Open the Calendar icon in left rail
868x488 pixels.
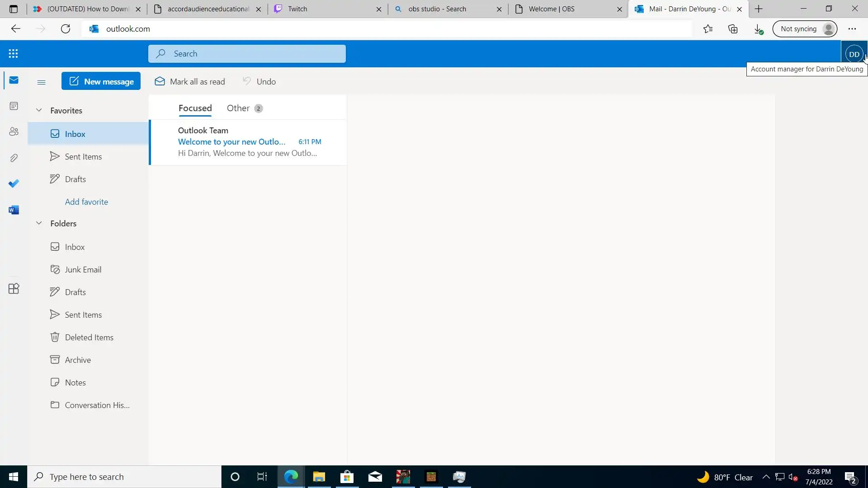tap(14, 106)
